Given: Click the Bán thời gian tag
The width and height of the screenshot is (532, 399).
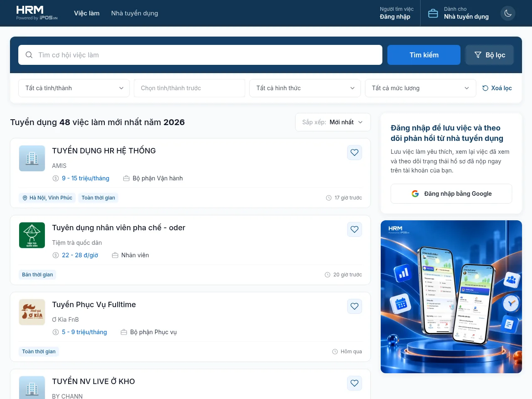Looking at the screenshot, I should [x=37, y=275].
